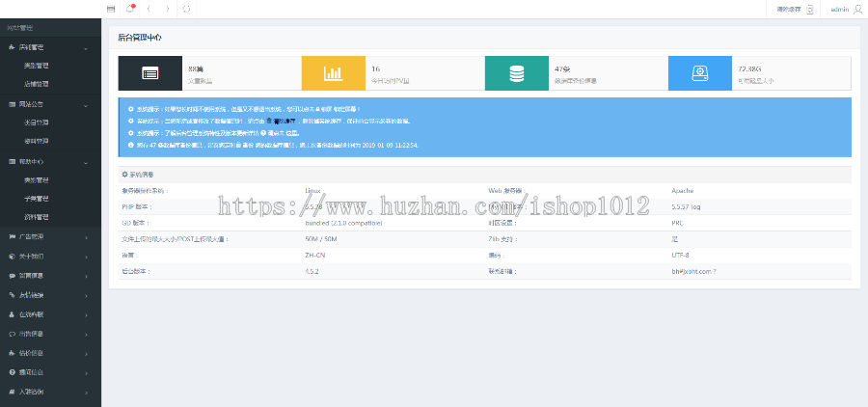This screenshot has width=868, height=407.
Task: Click the ZH-CN language value
Action: pyautogui.click(x=315, y=256)
